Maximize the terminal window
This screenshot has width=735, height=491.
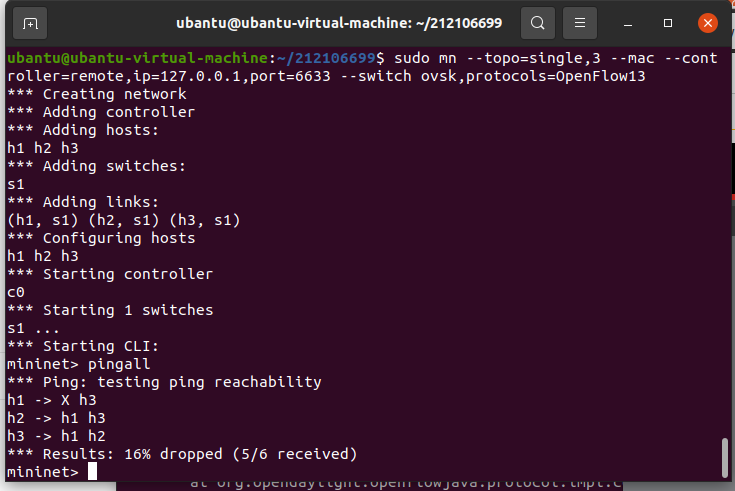668,23
